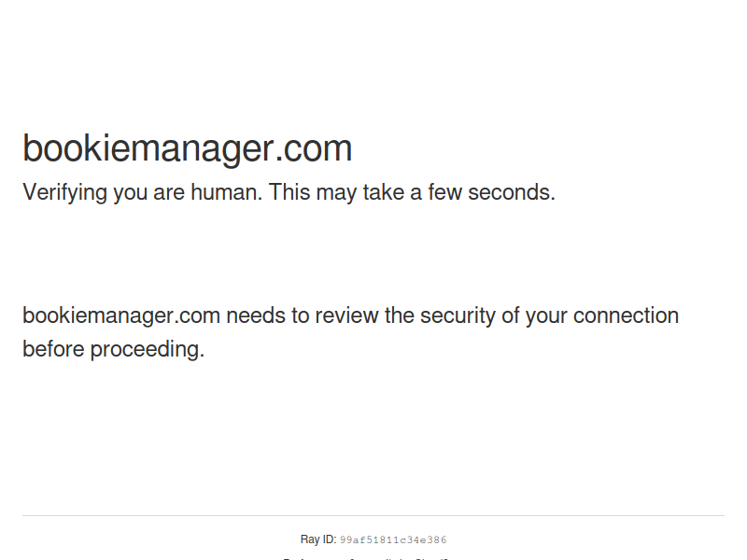Click the word "you" in the subtitle
This screenshot has height=560, width=747.
click(130, 193)
